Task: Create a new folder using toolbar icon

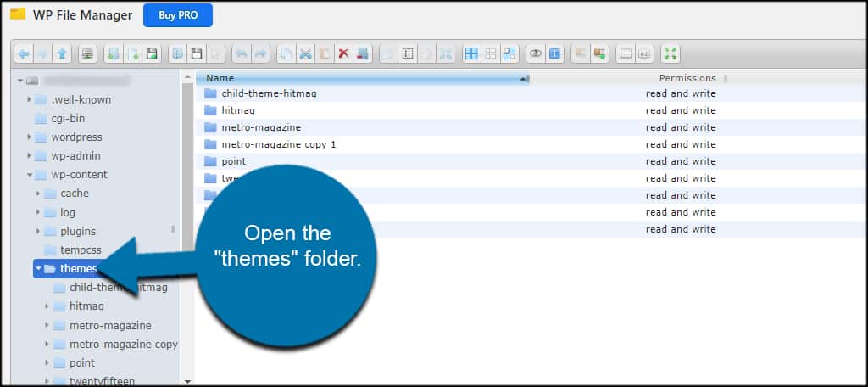Action: click(114, 53)
